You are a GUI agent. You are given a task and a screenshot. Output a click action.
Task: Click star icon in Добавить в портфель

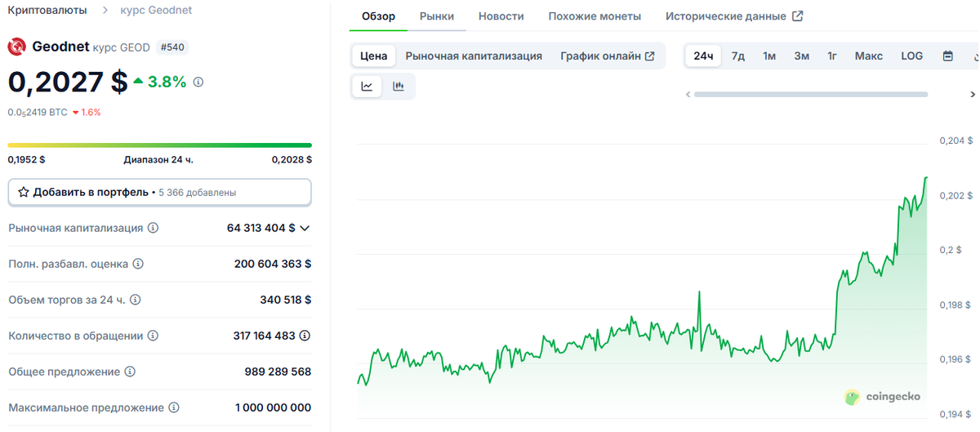pos(24,193)
